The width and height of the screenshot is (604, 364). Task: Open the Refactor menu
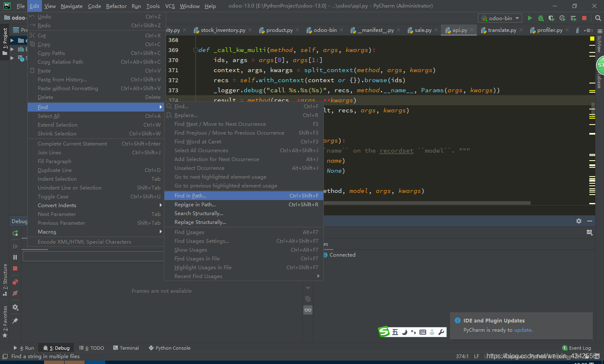click(x=116, y=6)
